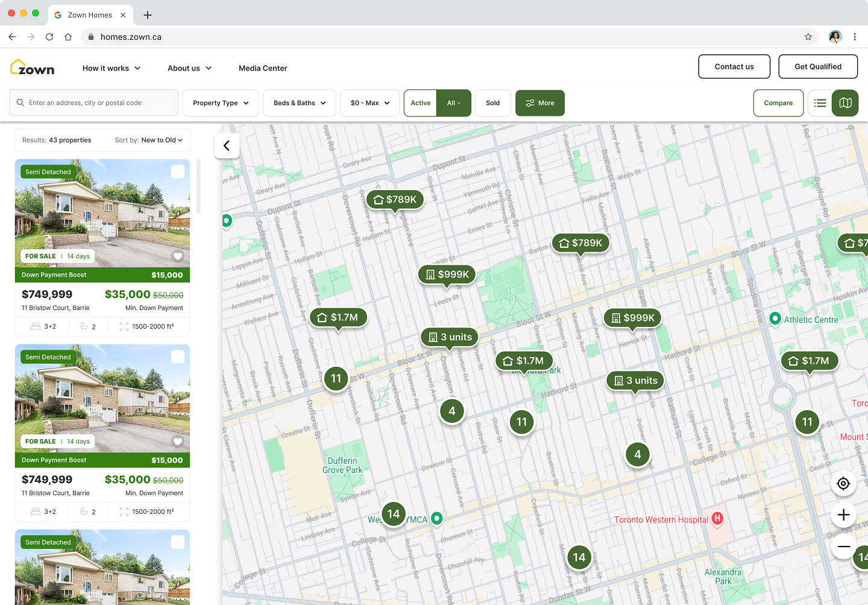Open the Property Type dropdown
The image size is (868, 605).
coord(221,103)
